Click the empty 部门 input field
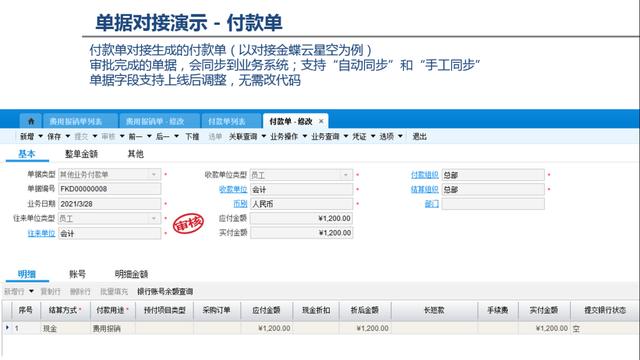The width and height of the screenshot is (640, 360). coord(493,204)
